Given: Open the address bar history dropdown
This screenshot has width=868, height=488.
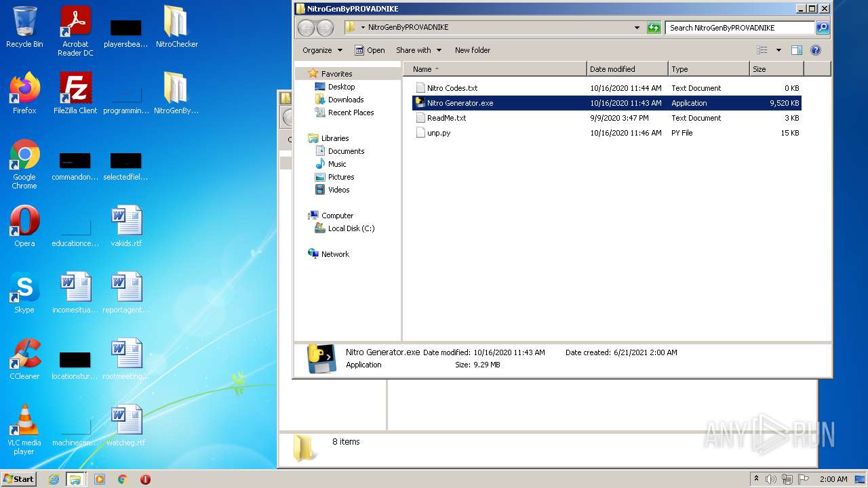Looking at the screenshot, I should [x=637, y=28].
